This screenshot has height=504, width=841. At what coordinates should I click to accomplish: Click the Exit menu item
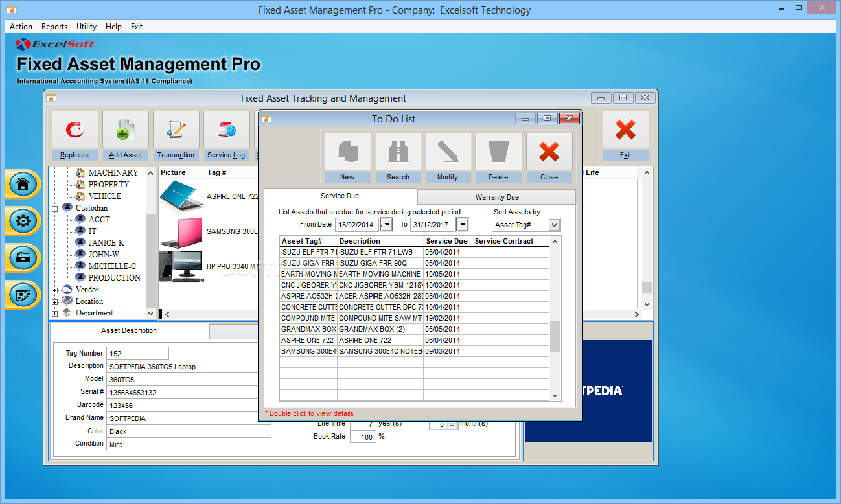(x=137, y=27)
